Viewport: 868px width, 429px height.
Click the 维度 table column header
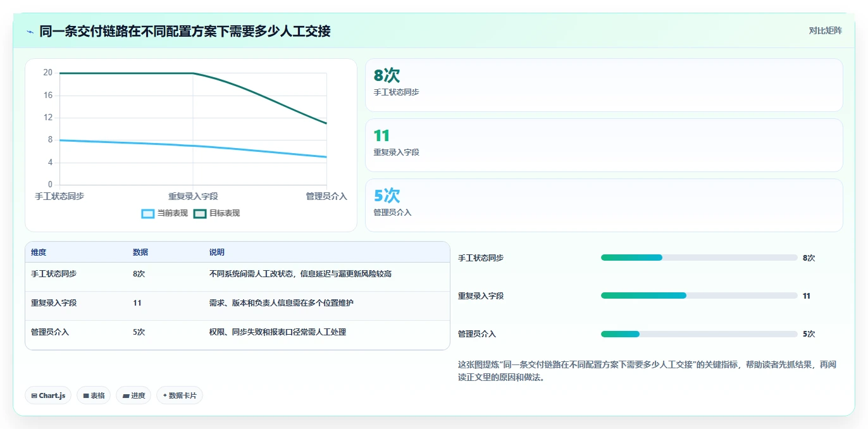[x=39, y=252]
